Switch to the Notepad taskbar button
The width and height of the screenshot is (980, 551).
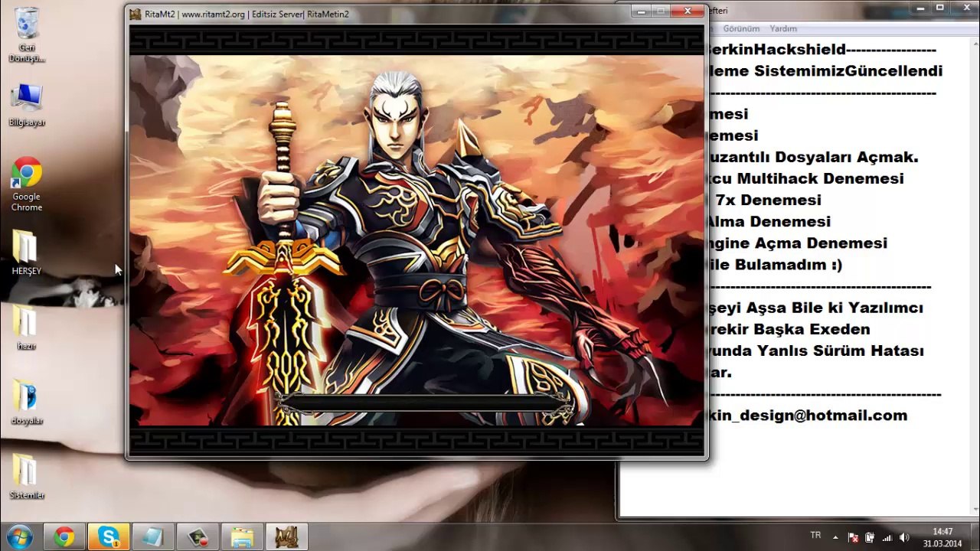coord(153,536)
